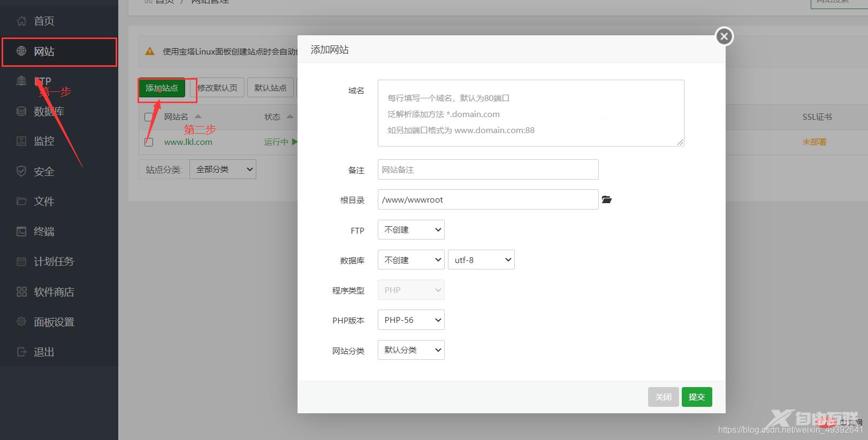The width and height of the screenshot is (868, 440).
Task: Click the 关闭 button in dialog
Action: [664, 397]
